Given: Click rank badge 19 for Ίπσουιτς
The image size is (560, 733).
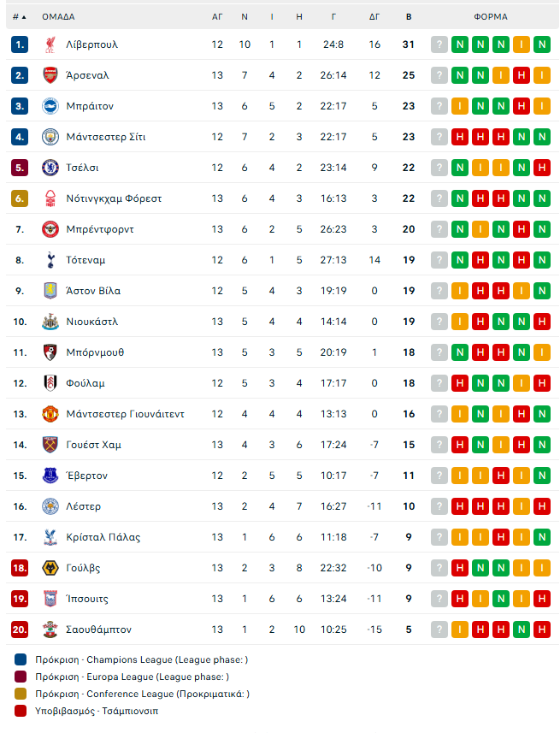Looking at the screenshot, I should point(20,599).
